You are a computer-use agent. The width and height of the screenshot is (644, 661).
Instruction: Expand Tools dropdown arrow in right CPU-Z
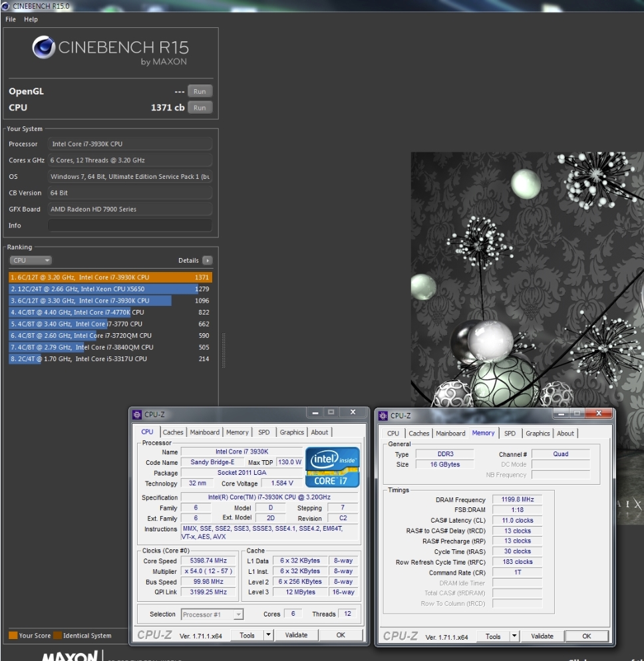click(x=514, y=636)
